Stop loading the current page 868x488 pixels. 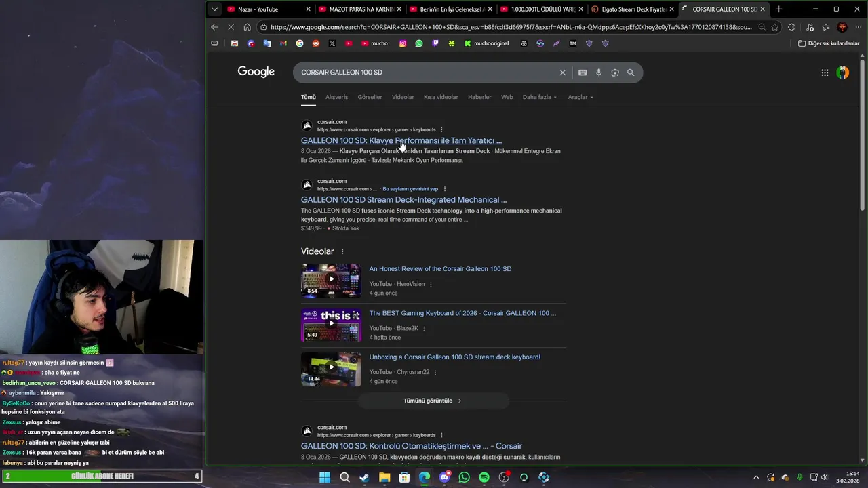[x=231, y=27]
